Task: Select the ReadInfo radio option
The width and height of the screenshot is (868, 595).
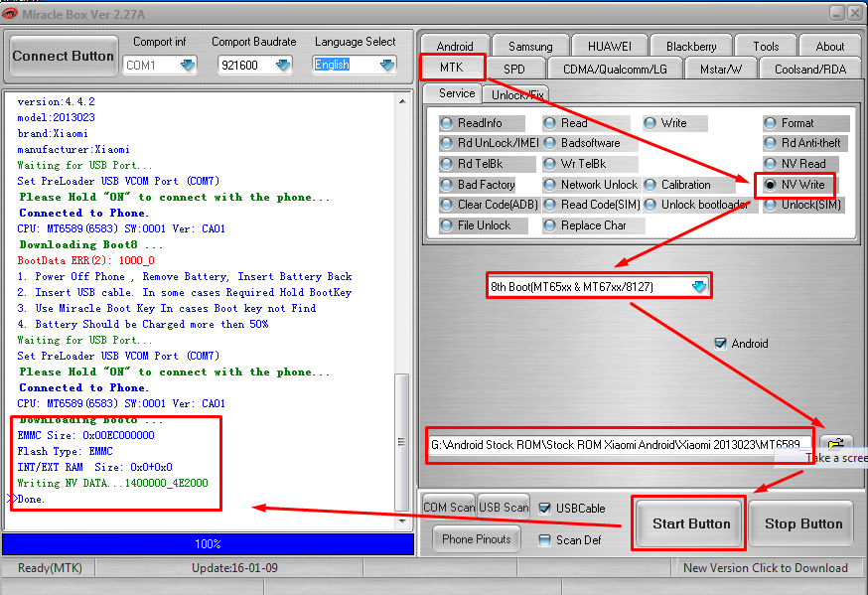Action: coord(446,123)
